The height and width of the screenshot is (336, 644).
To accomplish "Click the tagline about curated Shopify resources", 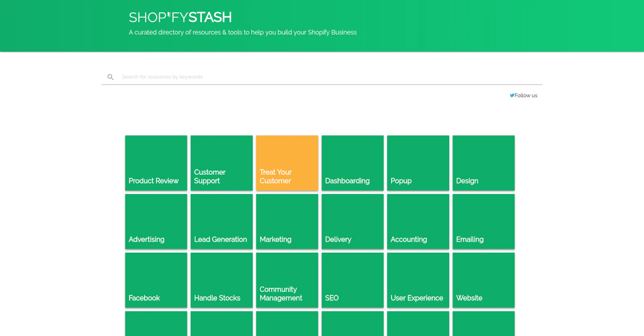I will tap(243, 32).
